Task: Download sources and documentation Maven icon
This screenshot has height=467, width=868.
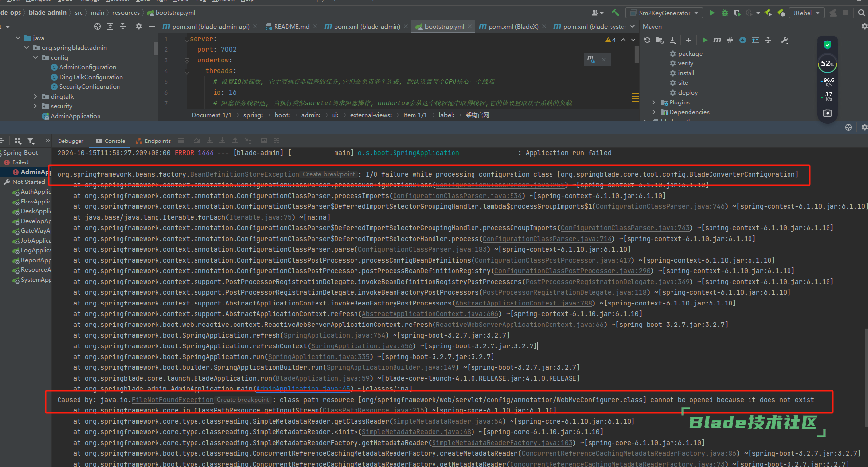Action: pyautogui.click(x=673, y=40)
